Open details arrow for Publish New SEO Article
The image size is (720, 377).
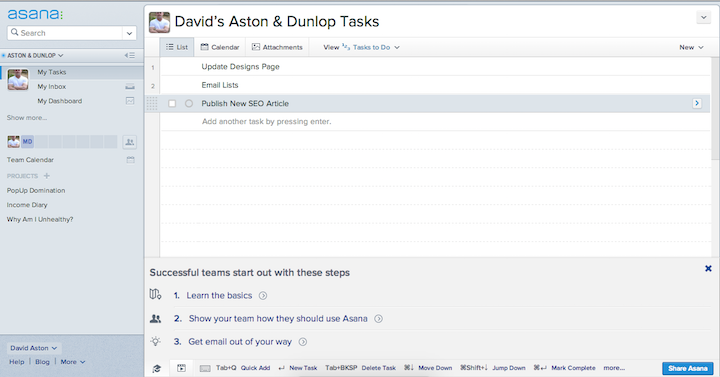pos(697,103)
